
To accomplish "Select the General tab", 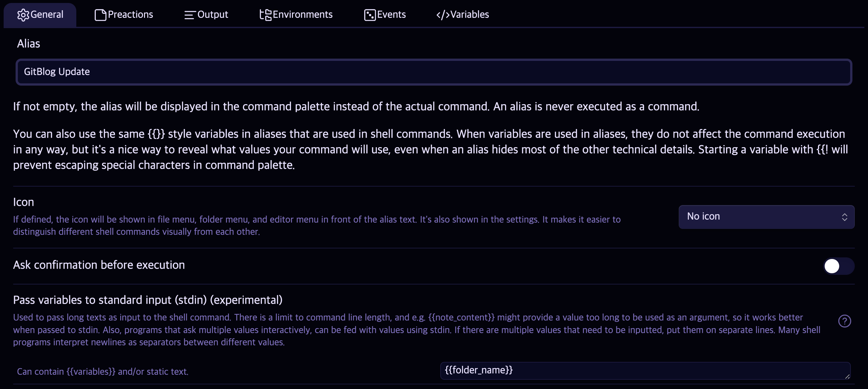I will (40, 15).
